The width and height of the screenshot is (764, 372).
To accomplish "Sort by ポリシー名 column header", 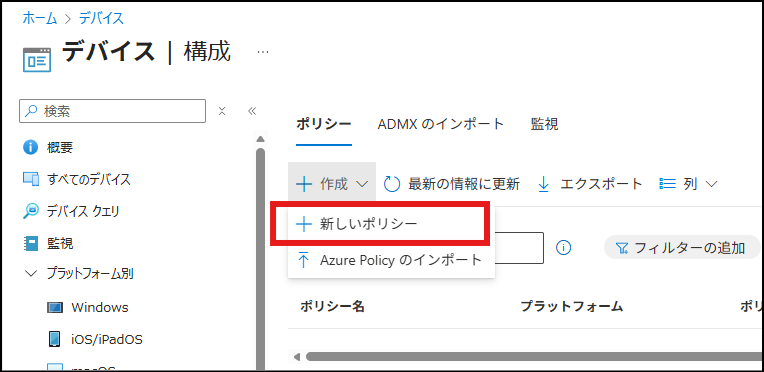I will click(332, 306).
